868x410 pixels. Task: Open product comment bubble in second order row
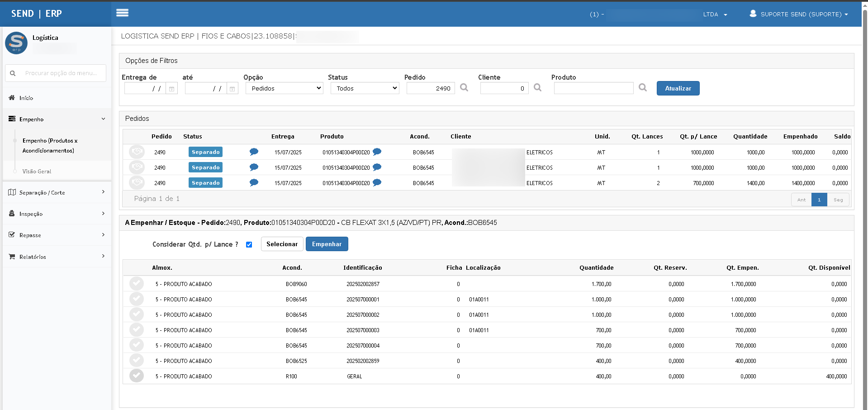[x=377, y=167]
